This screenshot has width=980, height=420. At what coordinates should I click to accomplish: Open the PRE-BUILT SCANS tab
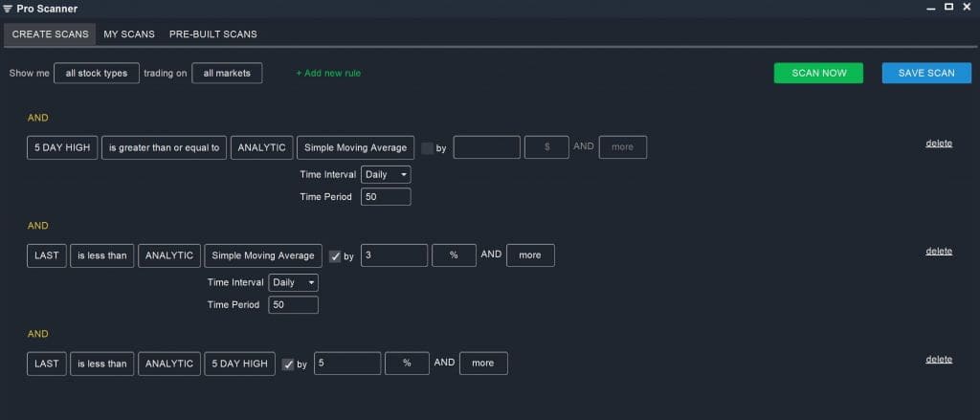pos(213,34)
